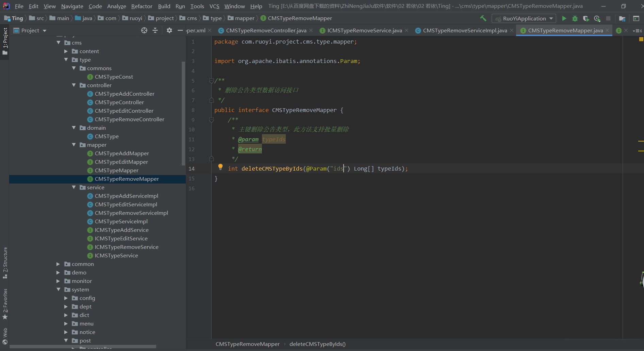This screenshot has width=644, height=351.
Task: Select CMSTypeEditMapper in the project tree
Action: [121, 162]
